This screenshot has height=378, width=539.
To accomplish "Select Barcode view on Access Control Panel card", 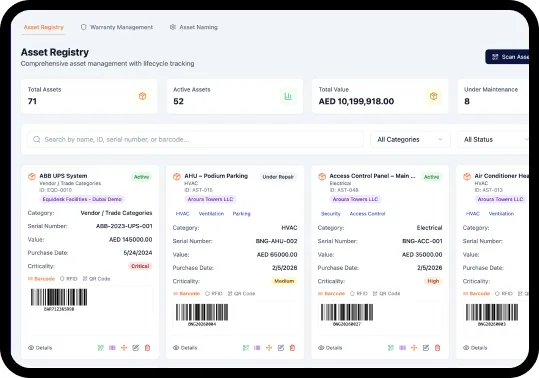I will [x=331, y=293].
